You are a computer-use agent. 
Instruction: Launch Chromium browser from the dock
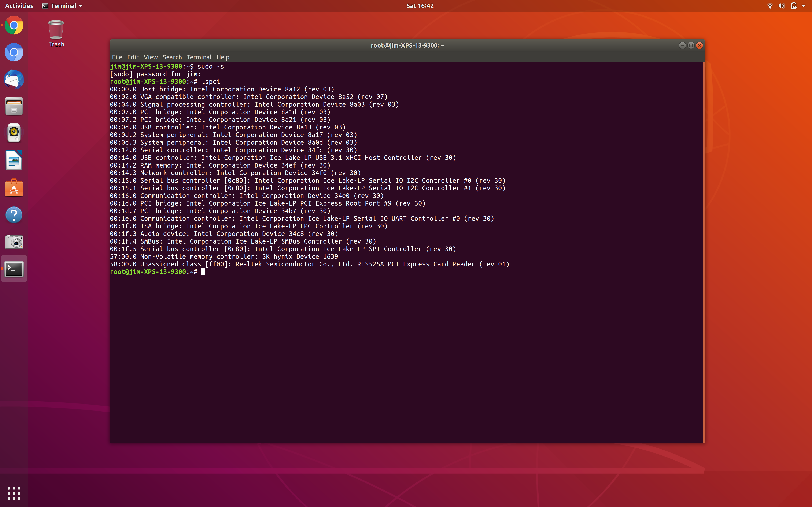pyautogui.click(x=14, y=53)
